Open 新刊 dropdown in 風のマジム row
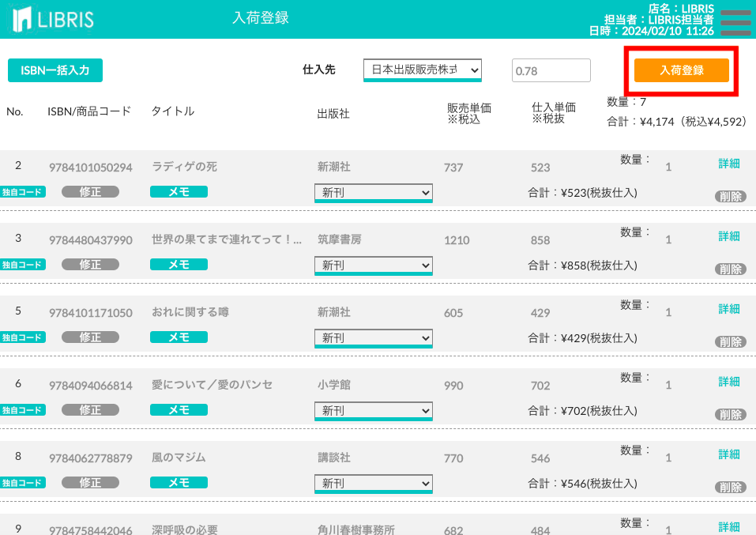This screenshot has height=535, width=756. (x=373, y=484)
